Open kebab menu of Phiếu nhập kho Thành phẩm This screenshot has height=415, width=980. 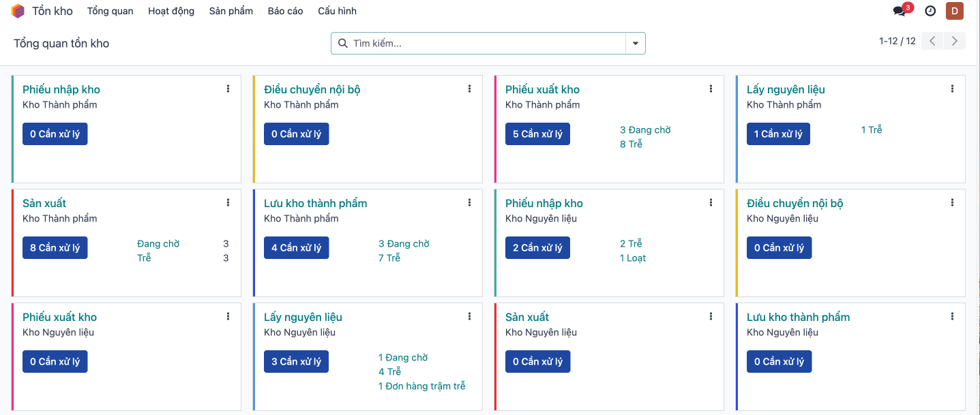tap(228, 89)
